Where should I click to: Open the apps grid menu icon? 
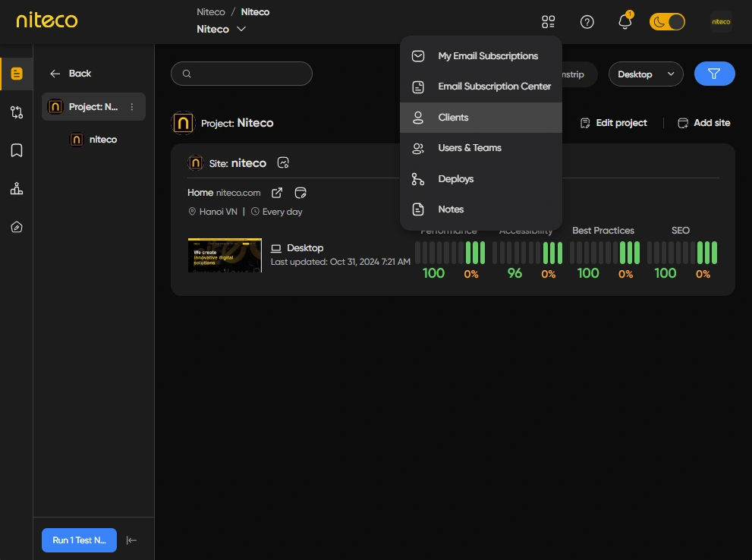(548, 22)
